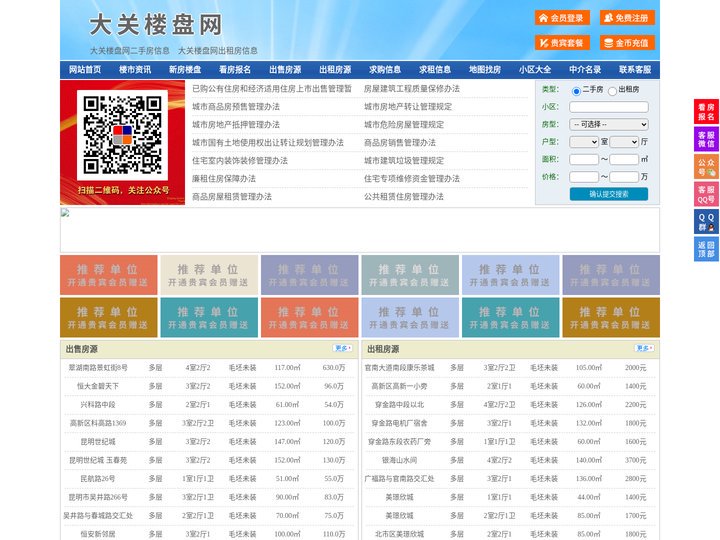This screenshot has height=540, width=720.
Task: Click 大关楼盘网二手房信息 header link
Action: pyautogui.click(x=130, y=51)
